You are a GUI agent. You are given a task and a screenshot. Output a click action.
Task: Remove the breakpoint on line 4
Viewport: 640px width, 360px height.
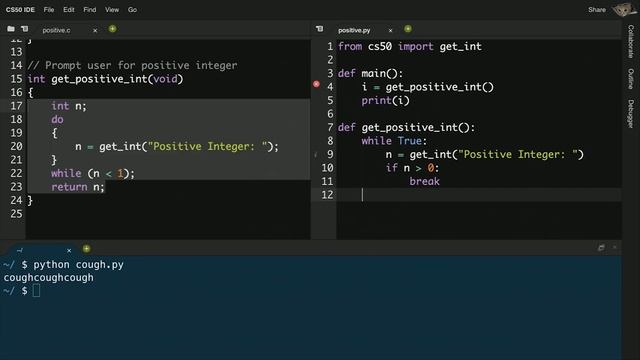pos(316,84)
